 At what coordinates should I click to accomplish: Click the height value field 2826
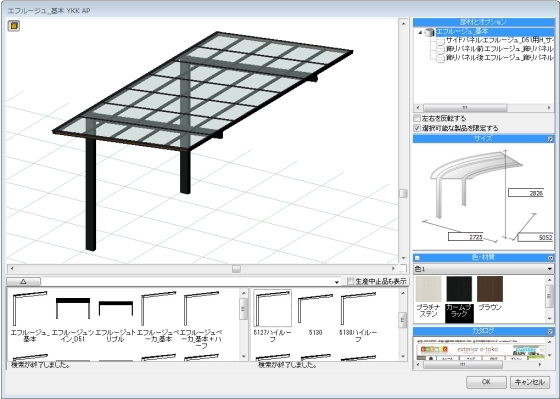pyautogui.click(x=526, y=193)
